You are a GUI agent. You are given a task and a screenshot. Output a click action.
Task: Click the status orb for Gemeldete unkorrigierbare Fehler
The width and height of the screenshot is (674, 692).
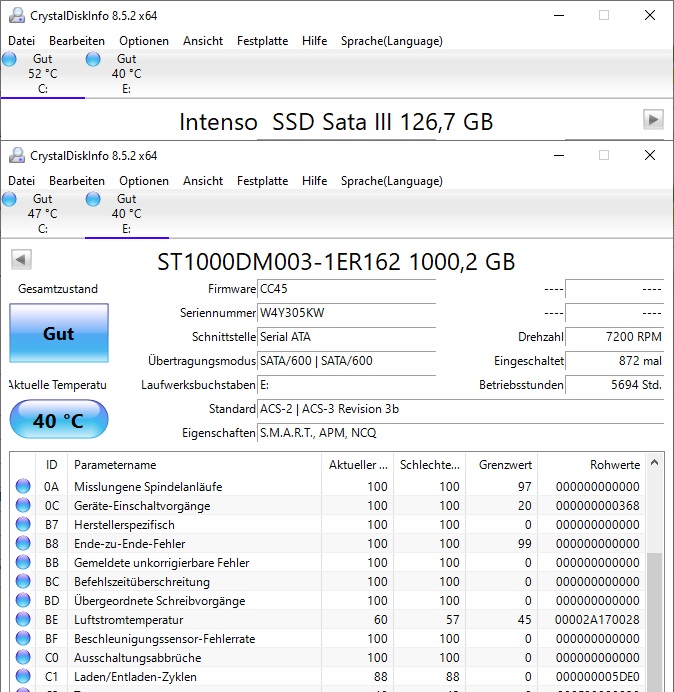tap(23, 562)
